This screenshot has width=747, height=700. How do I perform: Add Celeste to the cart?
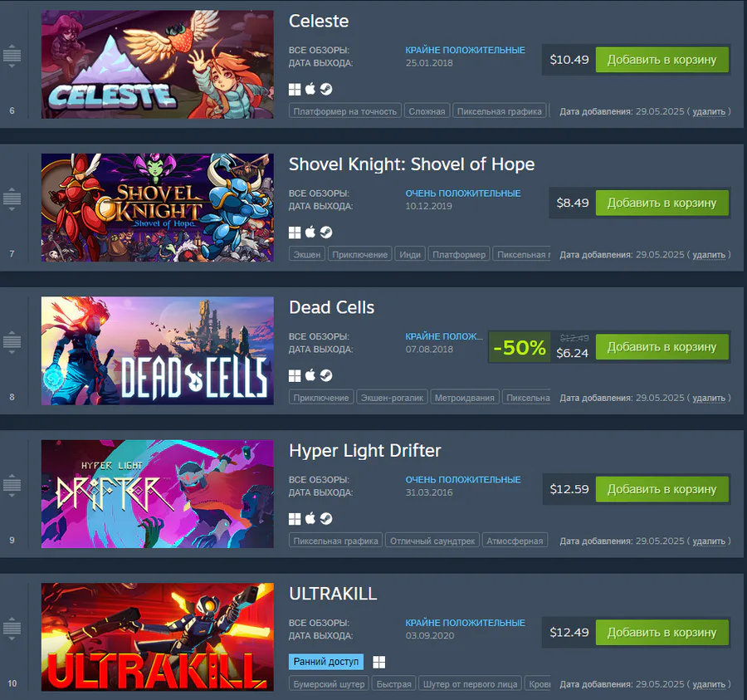(x=662, y=60)
